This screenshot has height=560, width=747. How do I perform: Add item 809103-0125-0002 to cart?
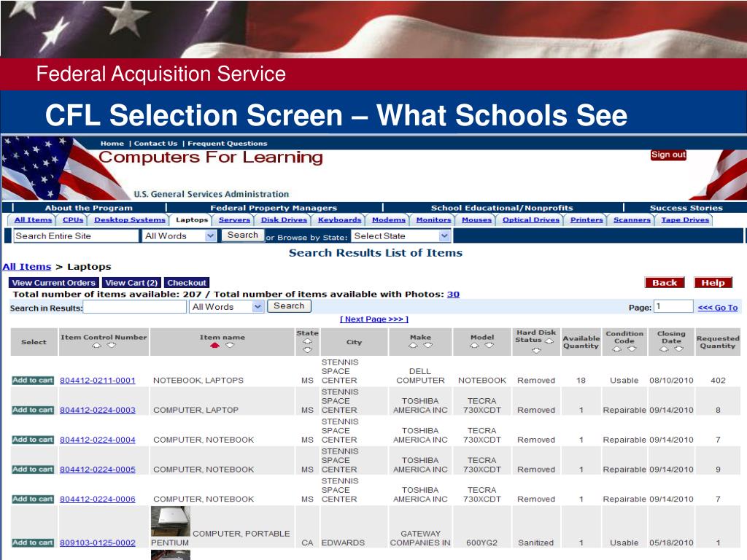click(33, 542)
